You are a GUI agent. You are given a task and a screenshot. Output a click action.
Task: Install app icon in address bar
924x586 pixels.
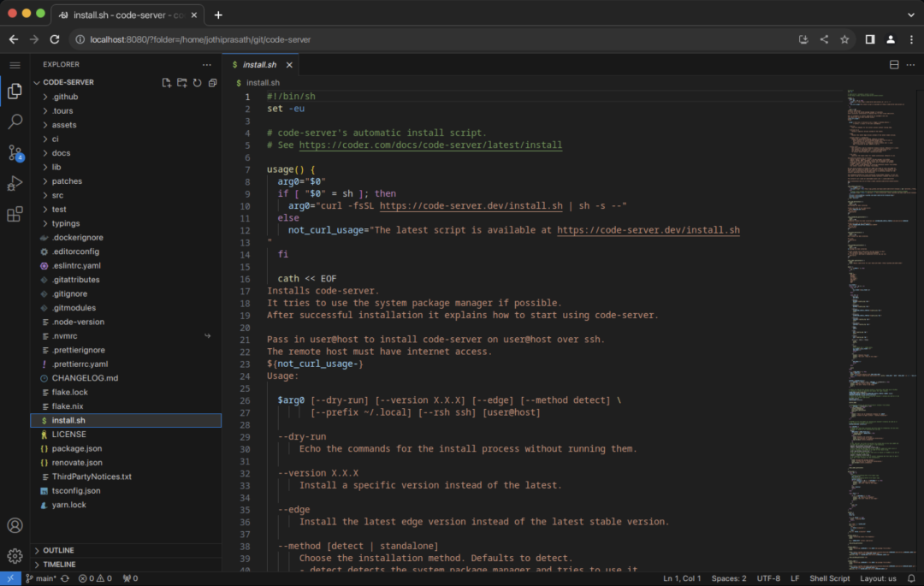[803, 39]
